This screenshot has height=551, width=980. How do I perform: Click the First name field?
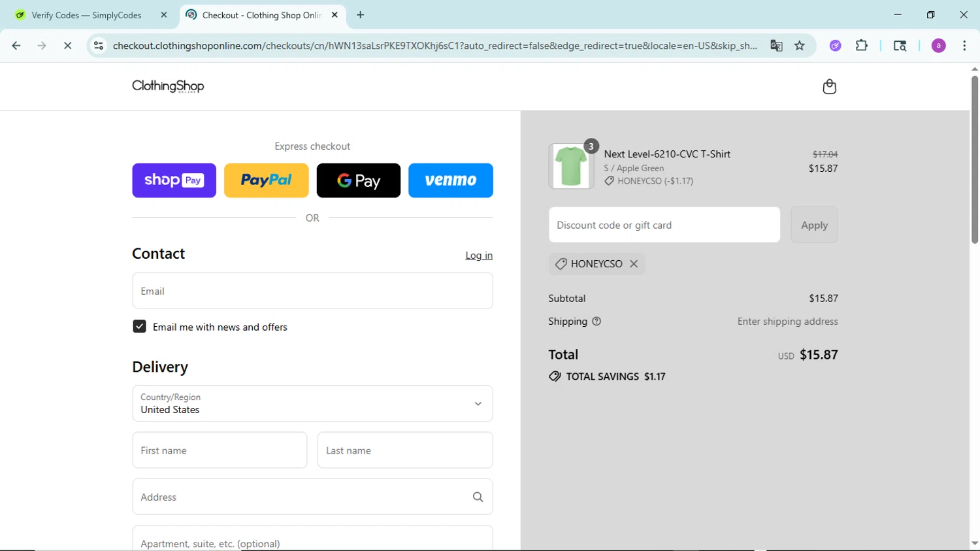tap(220, 450)
